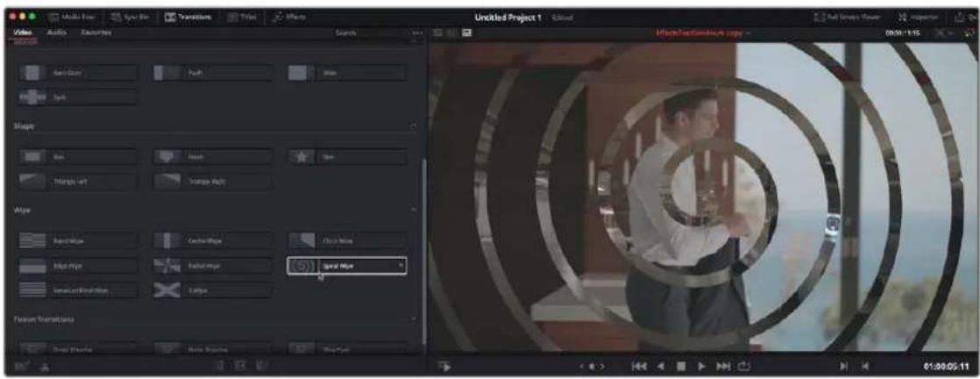
Task: Select the Triangle Right transition
Action: point(212,181)
